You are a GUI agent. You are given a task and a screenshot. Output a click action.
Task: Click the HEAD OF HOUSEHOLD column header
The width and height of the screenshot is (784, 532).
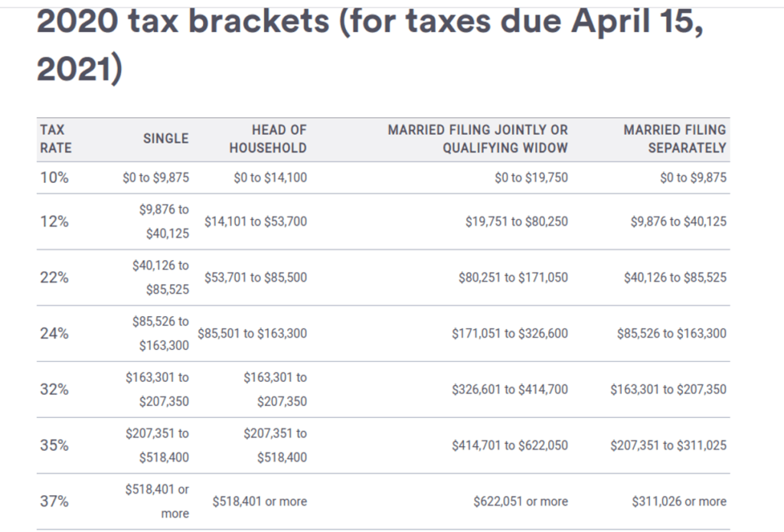click(267, 139)
